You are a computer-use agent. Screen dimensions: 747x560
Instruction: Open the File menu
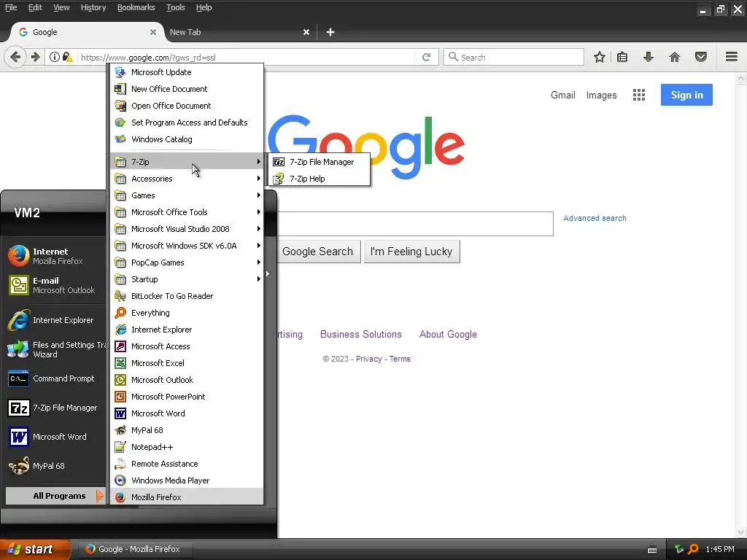(x=11, y=7)
